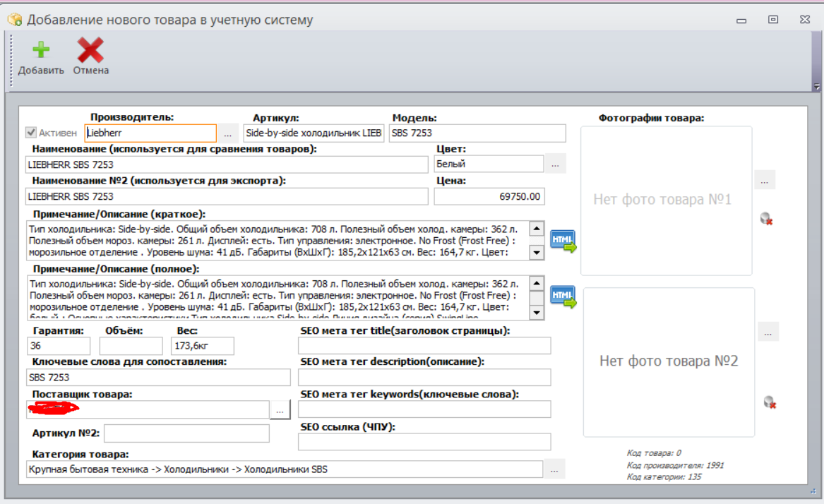Click the empty Объём field
824x504 pixels.
[x=131, y=346]
